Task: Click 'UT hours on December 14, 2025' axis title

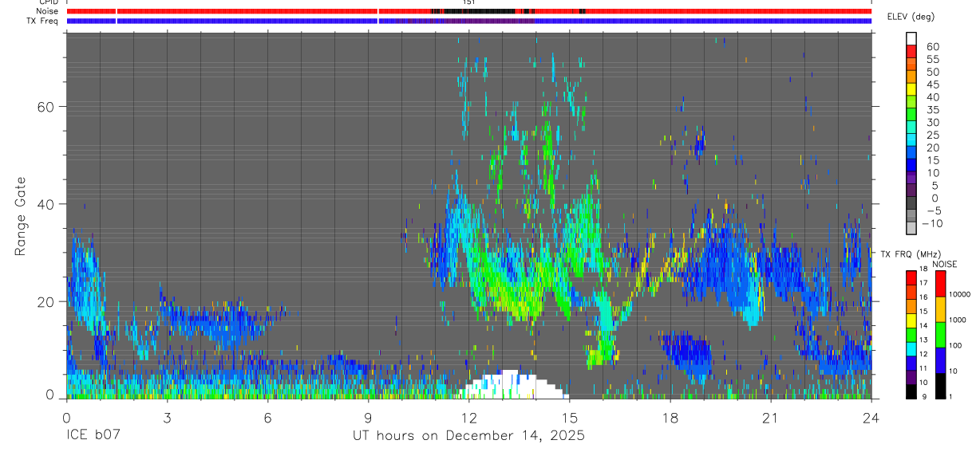Action: click(469, 436)
